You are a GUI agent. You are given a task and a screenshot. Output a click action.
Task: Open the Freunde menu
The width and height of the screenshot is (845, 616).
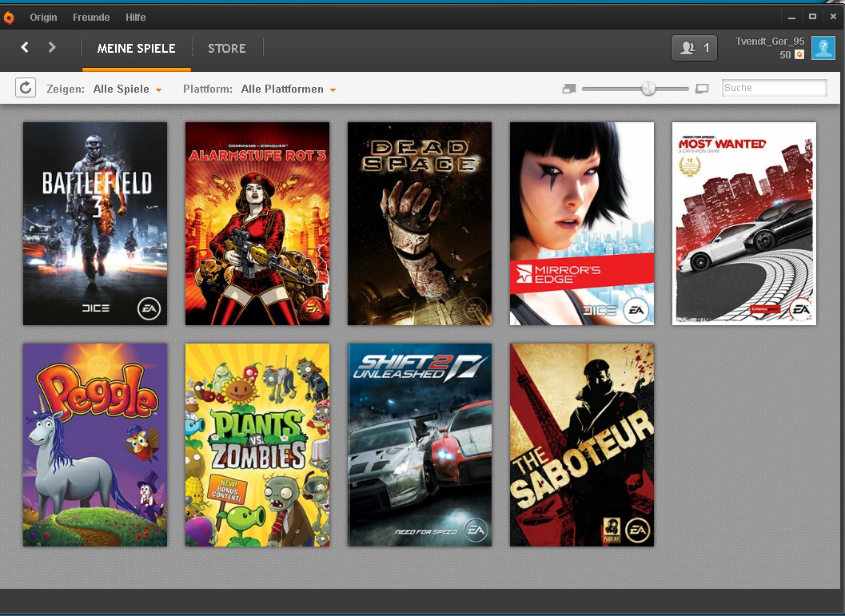click(91, 18)
